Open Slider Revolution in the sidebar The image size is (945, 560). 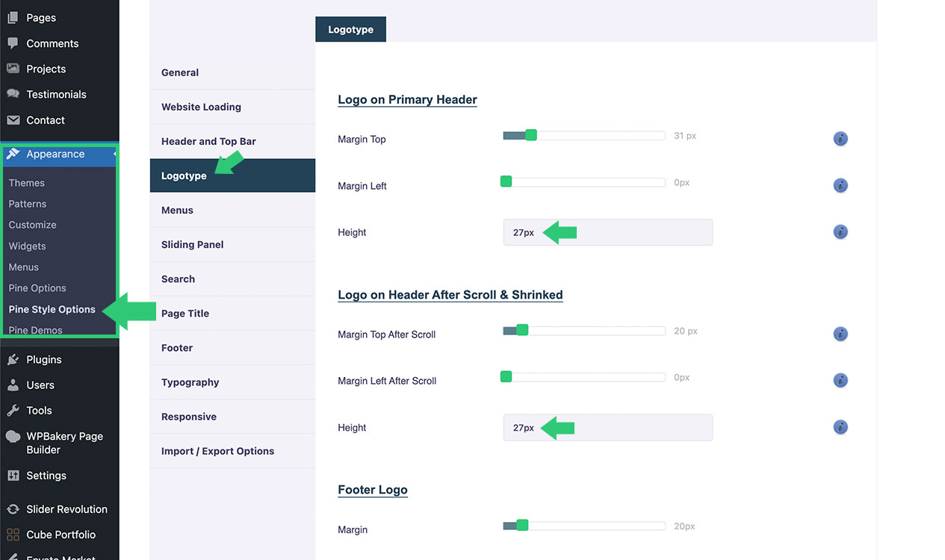66,509
